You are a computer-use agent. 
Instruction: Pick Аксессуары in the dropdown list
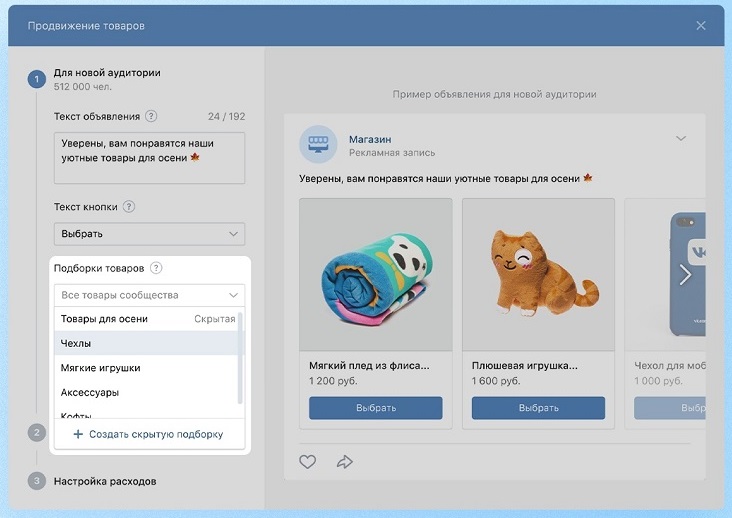pyautogui.click(x=90, y=392)
